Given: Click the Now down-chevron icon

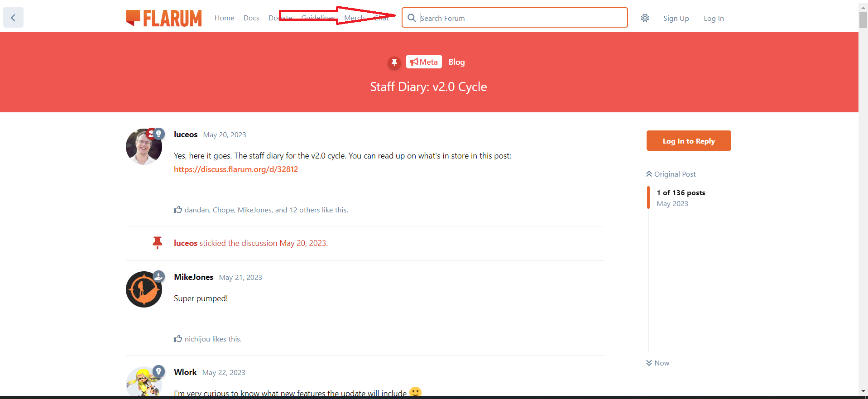Looking at the screenshot, I should coord(649,363).
